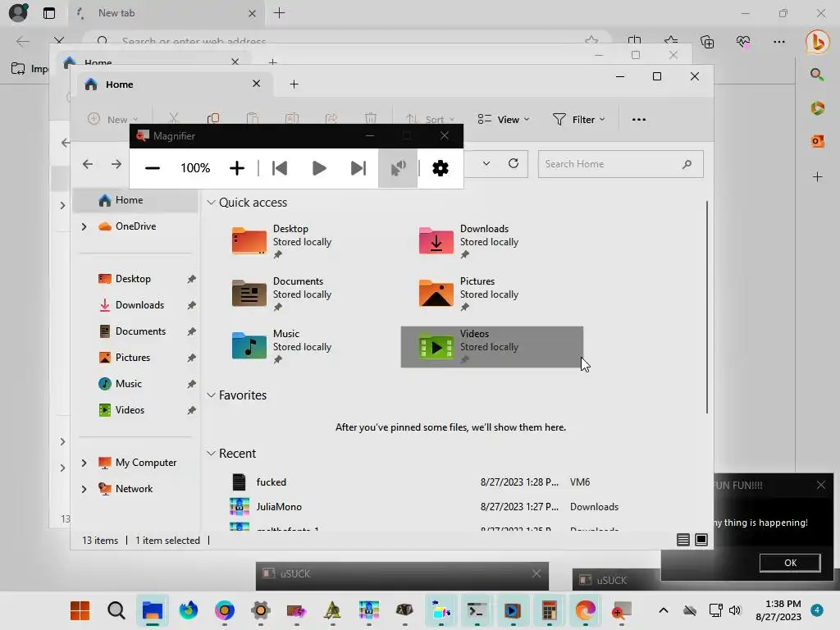Select the New tab tab in Edge
The image size is (840, 630).
click(166, 13)
